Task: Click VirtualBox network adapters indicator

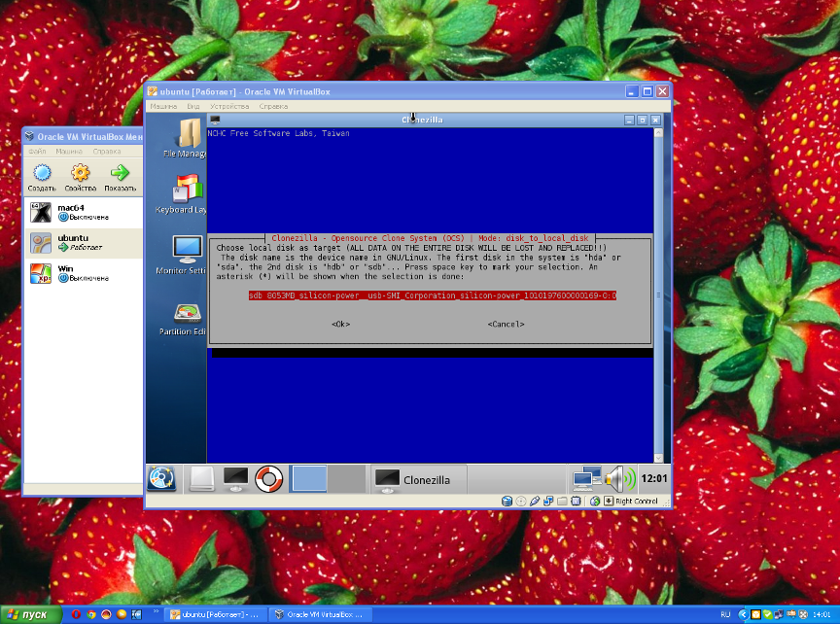Action: [x=548, y=502]
